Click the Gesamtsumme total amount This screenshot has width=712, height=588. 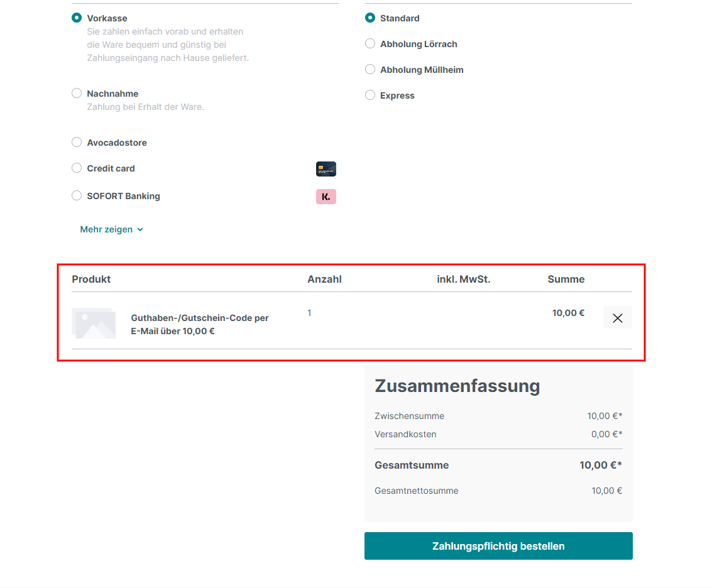pyautogui.click(x=600, y=465)
